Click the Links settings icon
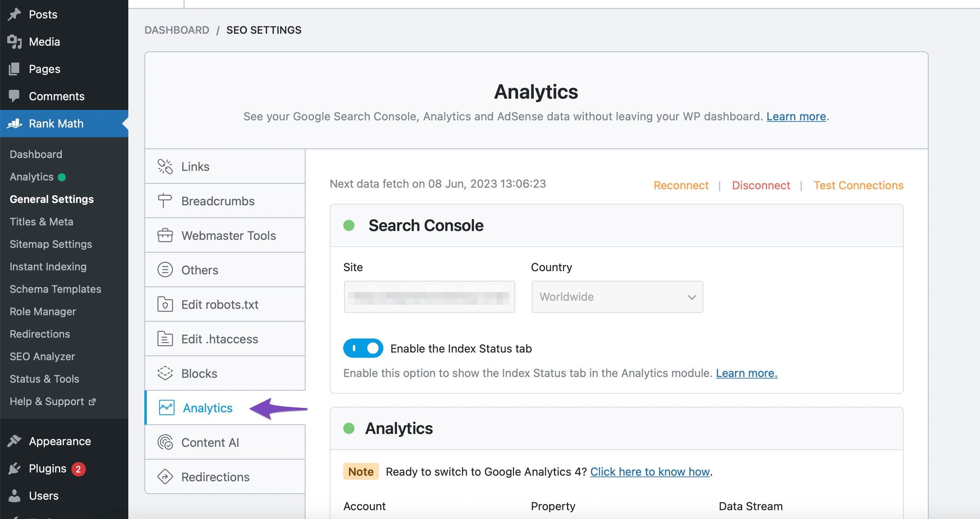The width and height of the screenshot is (980, 519). coord(165,166)
